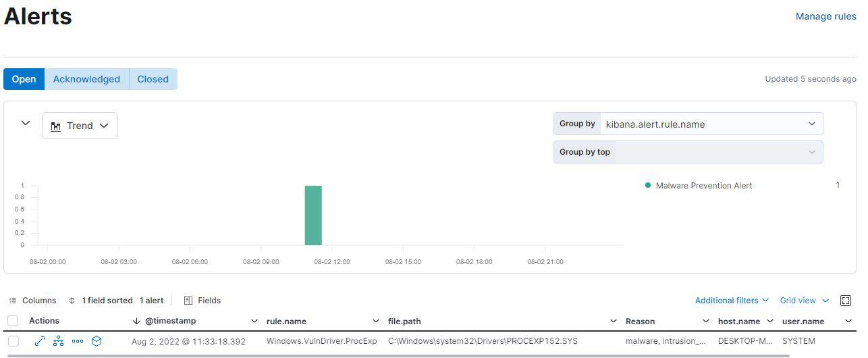Click the investigate in timeline cube icon

[x=97, y=341]
